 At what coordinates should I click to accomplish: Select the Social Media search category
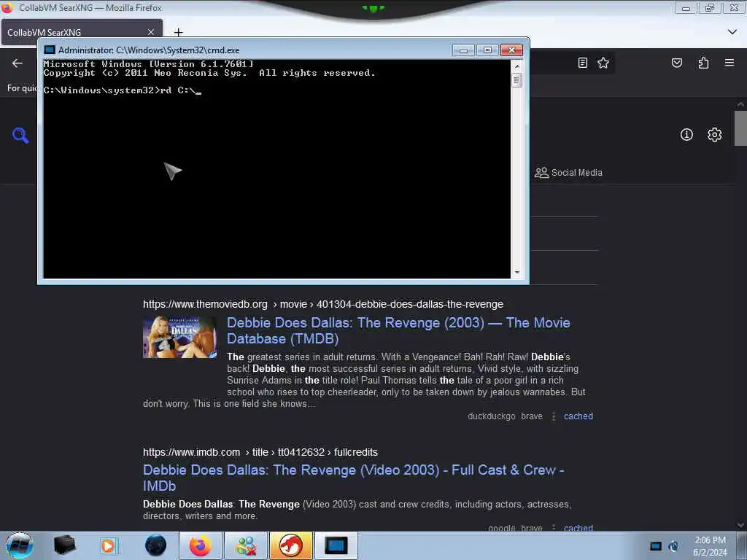pyautogui.click(x=568, y=172)
